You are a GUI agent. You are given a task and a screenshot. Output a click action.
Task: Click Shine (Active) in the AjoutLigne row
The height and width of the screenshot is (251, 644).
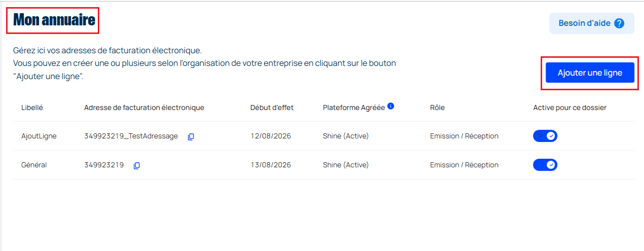pyautogui.click(x=346, y=136)
